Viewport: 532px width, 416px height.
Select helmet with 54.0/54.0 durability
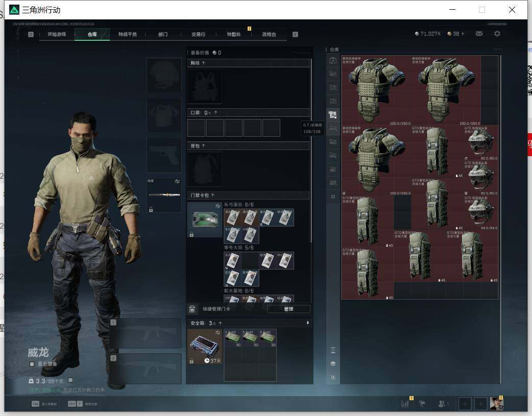[481, 212]
